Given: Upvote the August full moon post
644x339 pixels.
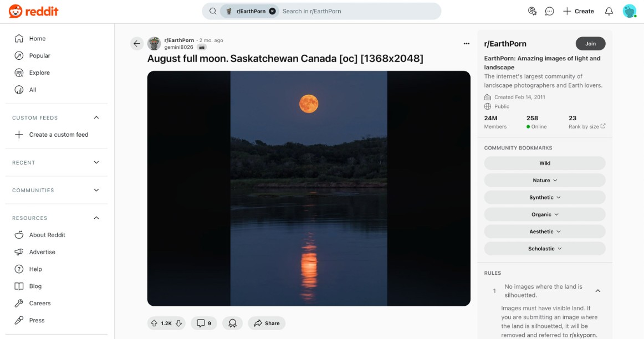Looking at the screenshot, I should (154, 323).
